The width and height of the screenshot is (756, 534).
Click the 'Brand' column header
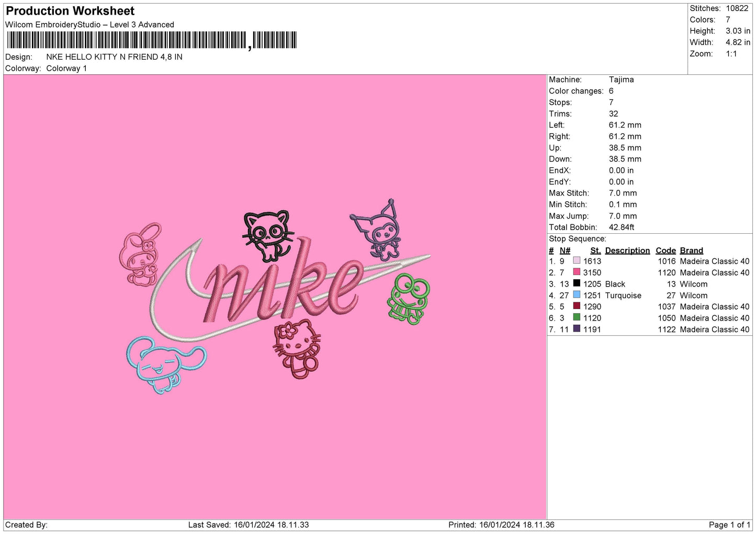pyautogui.click(x=691, y=251)
